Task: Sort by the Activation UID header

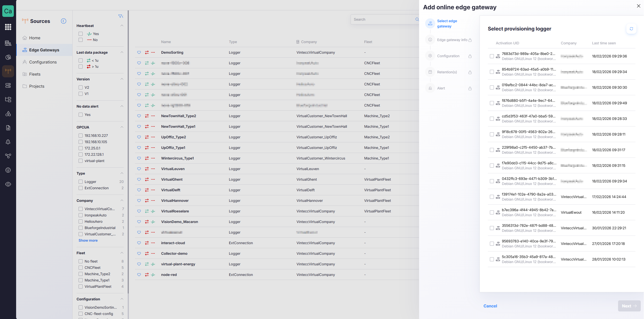Action: coord(507,43)
